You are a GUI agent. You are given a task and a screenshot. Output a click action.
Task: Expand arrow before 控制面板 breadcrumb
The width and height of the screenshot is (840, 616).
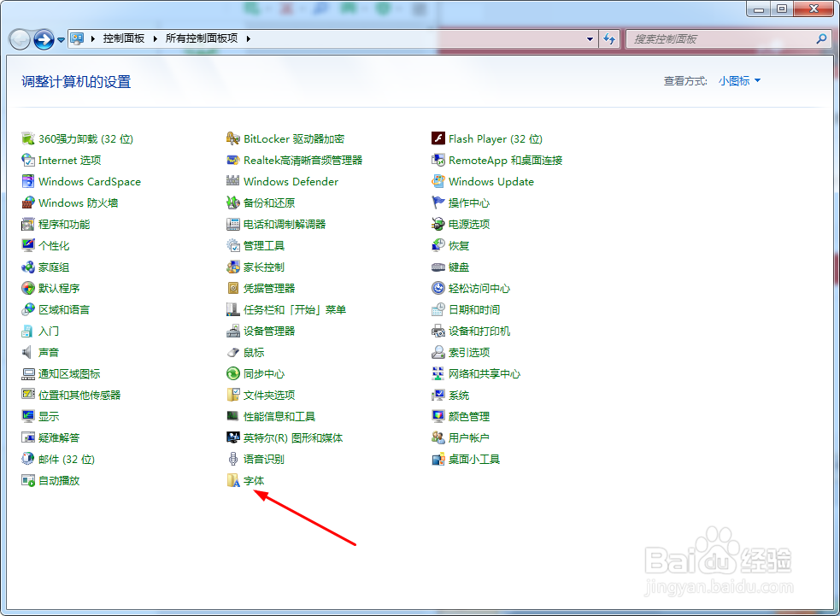pos(92,38)
